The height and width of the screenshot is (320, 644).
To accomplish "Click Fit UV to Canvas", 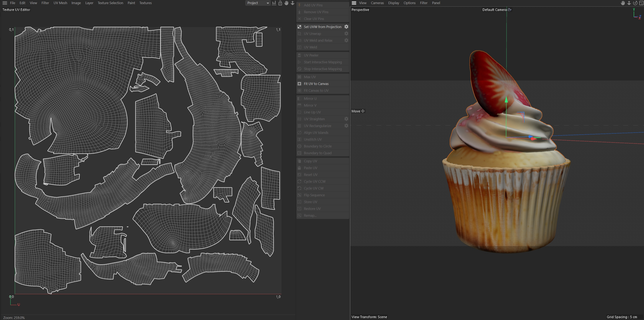I will [x=316, y=84].
